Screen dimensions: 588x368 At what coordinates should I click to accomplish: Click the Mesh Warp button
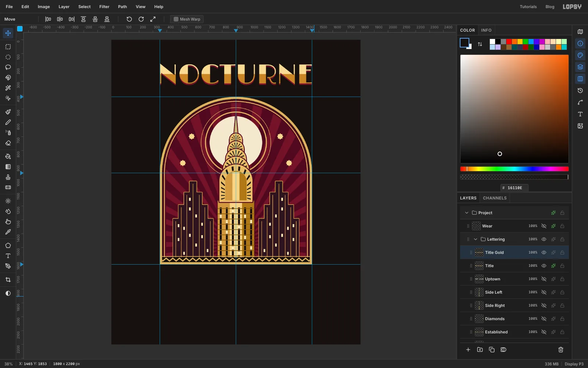(187, 19)
